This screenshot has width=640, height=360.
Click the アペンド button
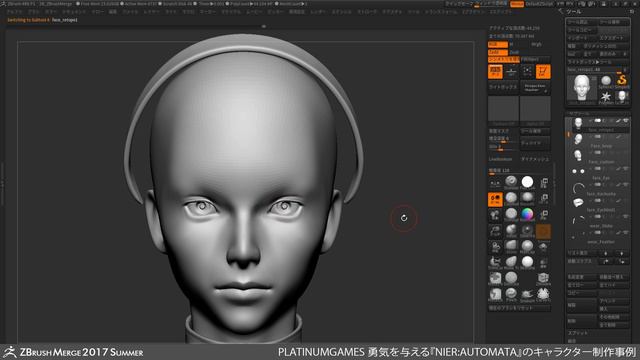click(x=613, y=301)
